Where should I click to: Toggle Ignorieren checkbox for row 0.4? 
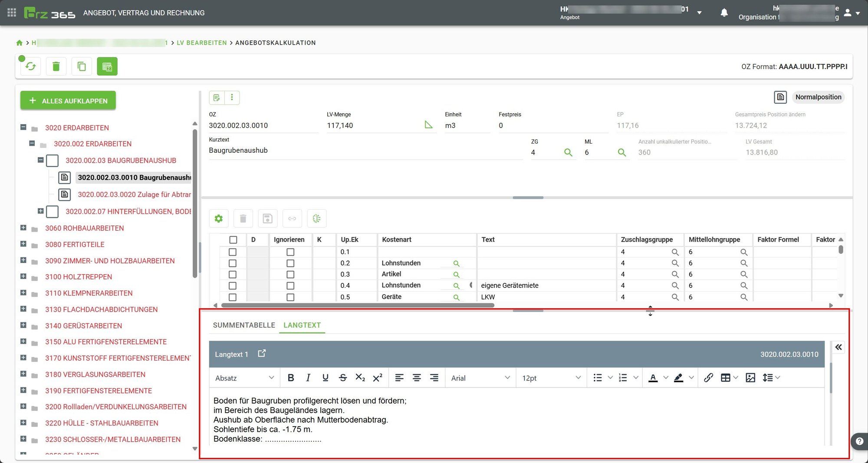coord(290,286)
